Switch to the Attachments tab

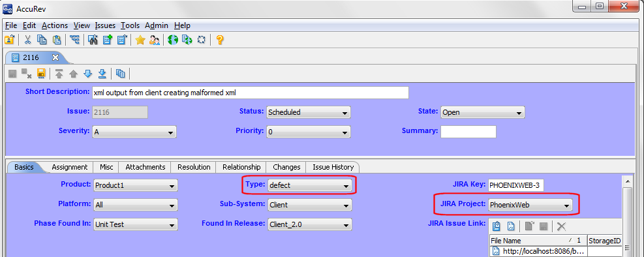click(x=146, y=167)
